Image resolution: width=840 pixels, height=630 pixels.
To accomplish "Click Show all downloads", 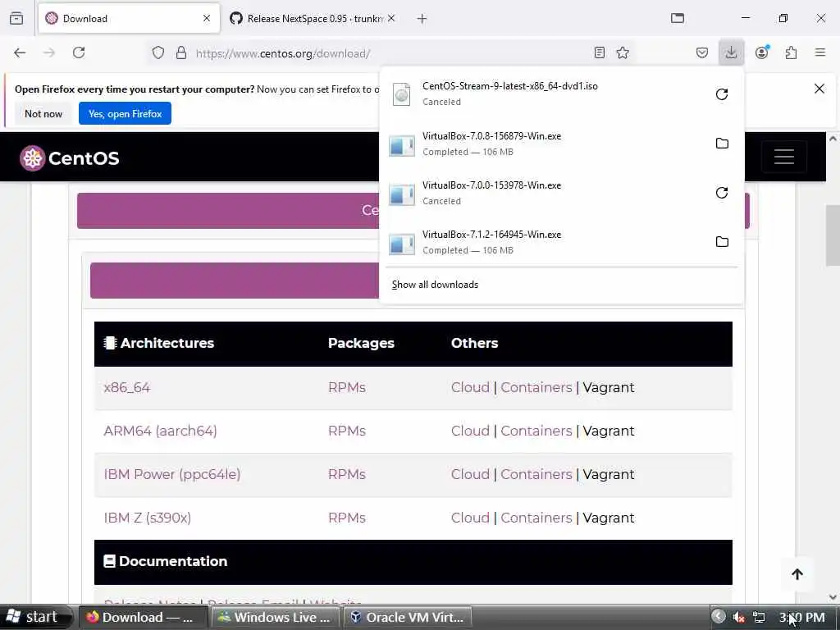I will [435, 285].
